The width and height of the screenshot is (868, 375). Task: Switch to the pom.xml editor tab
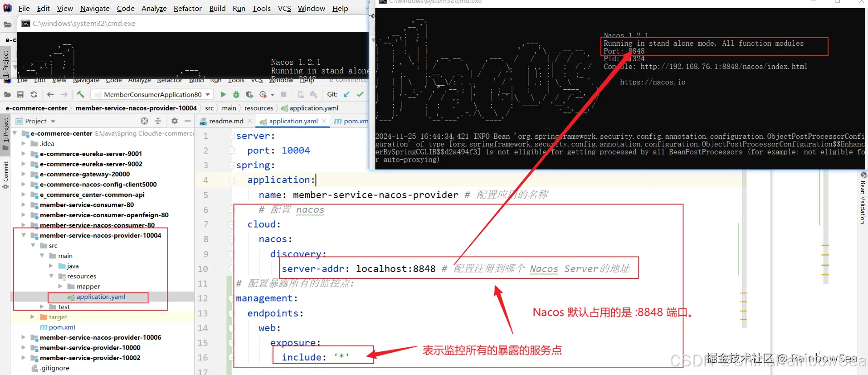click(351, 121)
